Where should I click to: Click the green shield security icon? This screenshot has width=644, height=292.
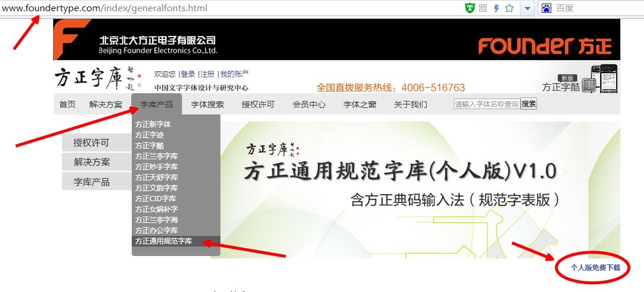[x=470, y=8]
